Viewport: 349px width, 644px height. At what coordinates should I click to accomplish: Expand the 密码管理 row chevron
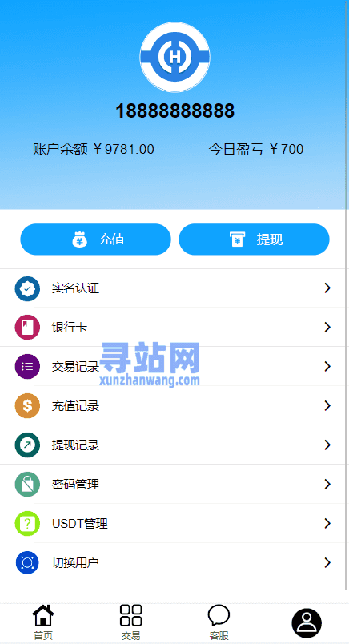[327, 485]
